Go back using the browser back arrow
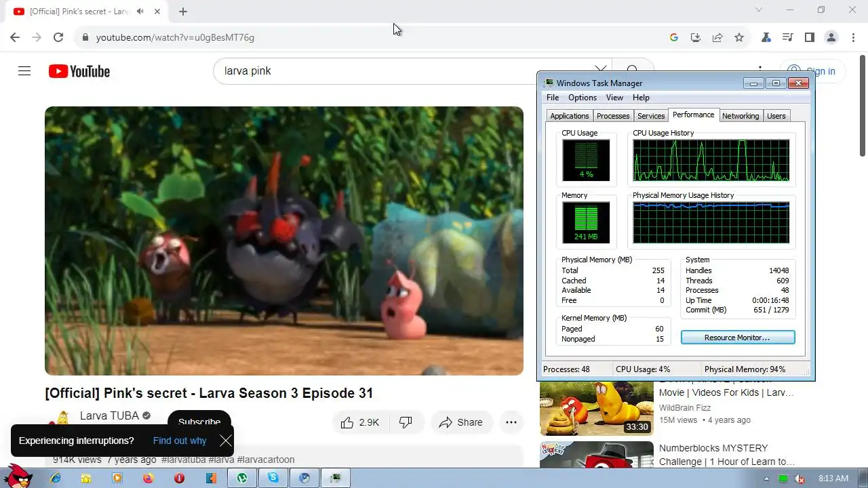 [x=15, y=37]
